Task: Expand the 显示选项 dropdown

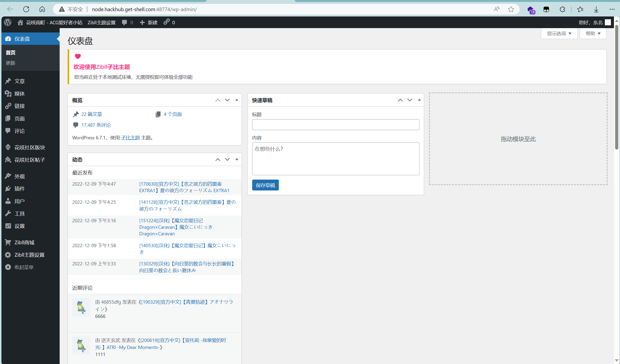Action: (559, 33)
